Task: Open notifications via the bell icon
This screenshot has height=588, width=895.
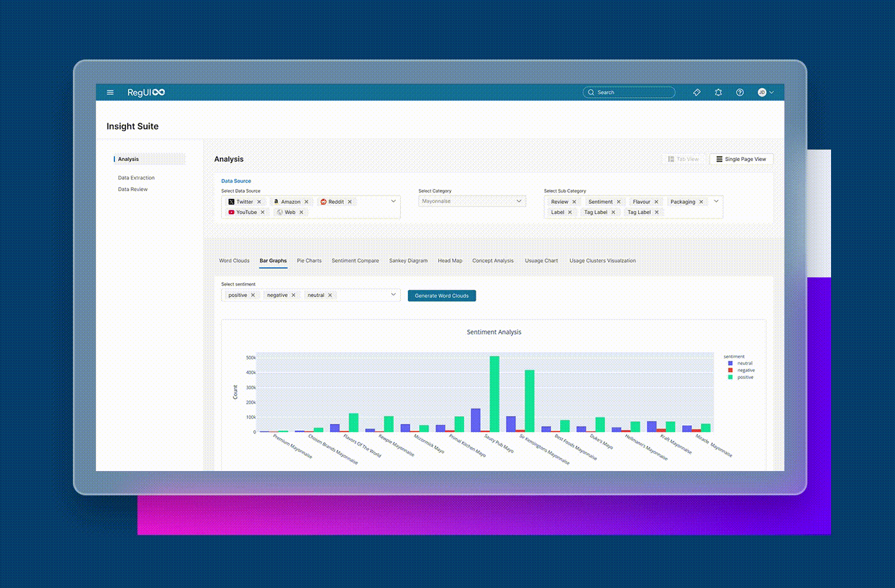Action: [x=719, y=93]
